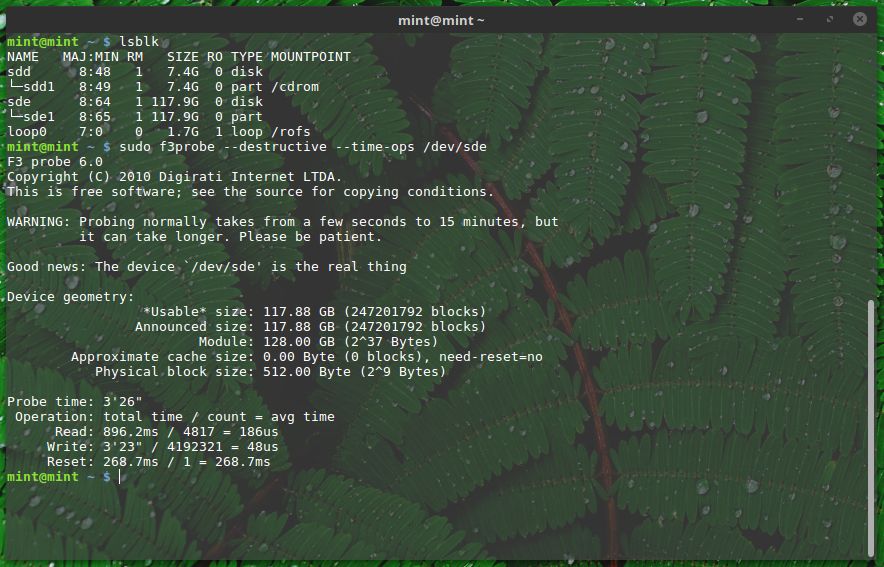Minimize the terminal window
The height and width of the screenshot is (567, 884).
point(799,19)
